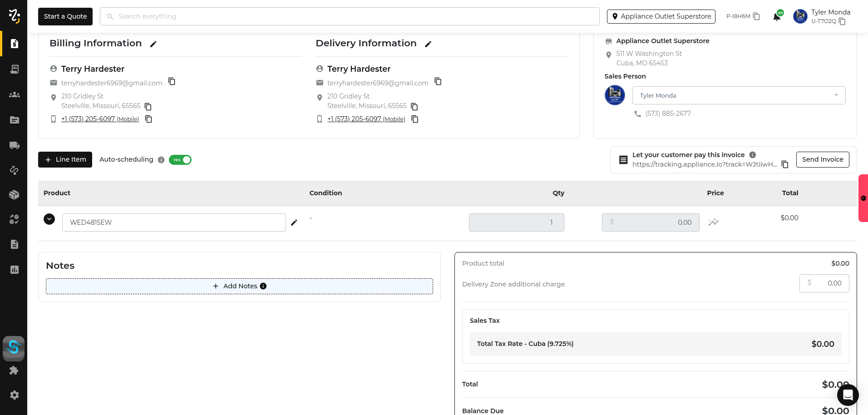Image resolution: width=868 pixels, height=415 pixels.
Task: Toggle Auto-scheduling switch off
Action: tap(180, 160)
